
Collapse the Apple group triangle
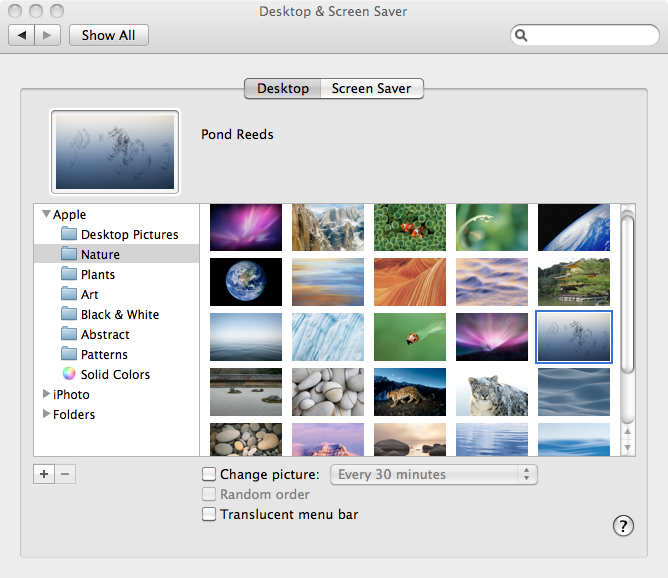tap(46, 213)
